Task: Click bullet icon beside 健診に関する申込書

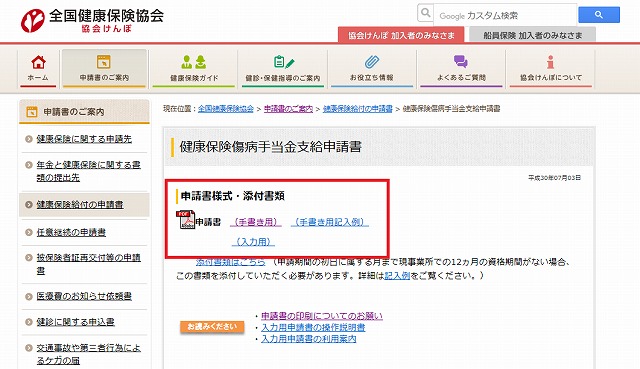Action: click(x=29, y=322)
